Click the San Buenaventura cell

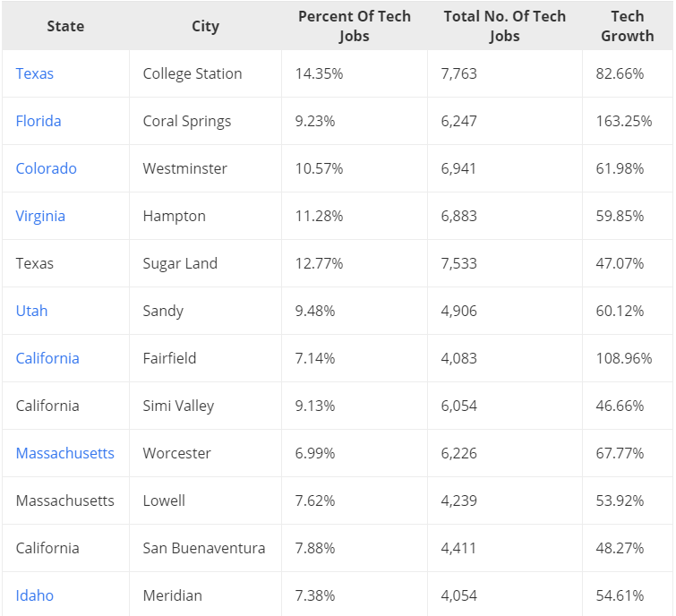pos(204,548)
